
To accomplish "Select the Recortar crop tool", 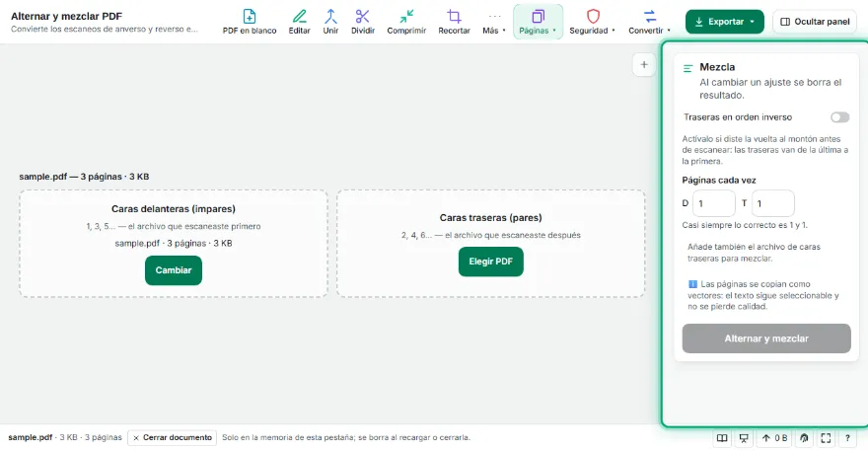I will 454,22.
